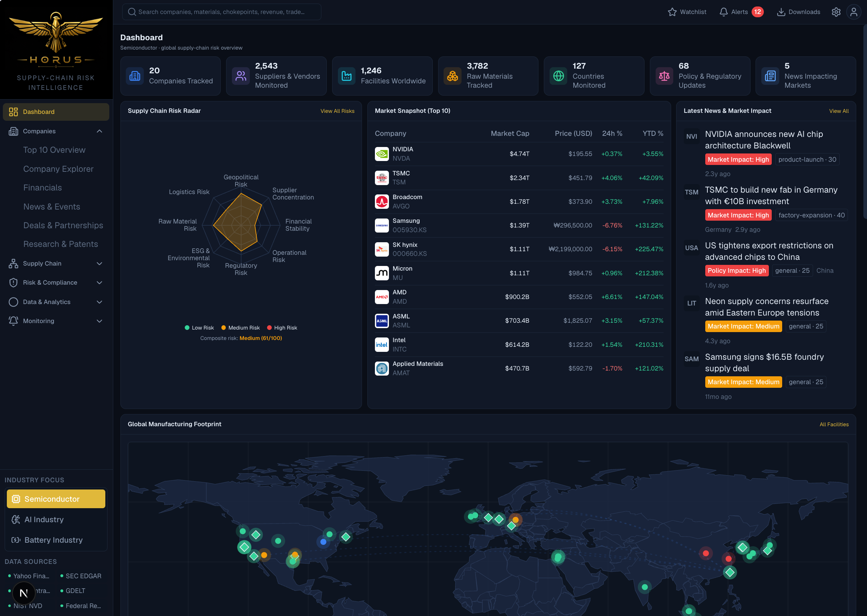
Task: Expand the Risk & Compliance section
Action: [x=56, y=282]
